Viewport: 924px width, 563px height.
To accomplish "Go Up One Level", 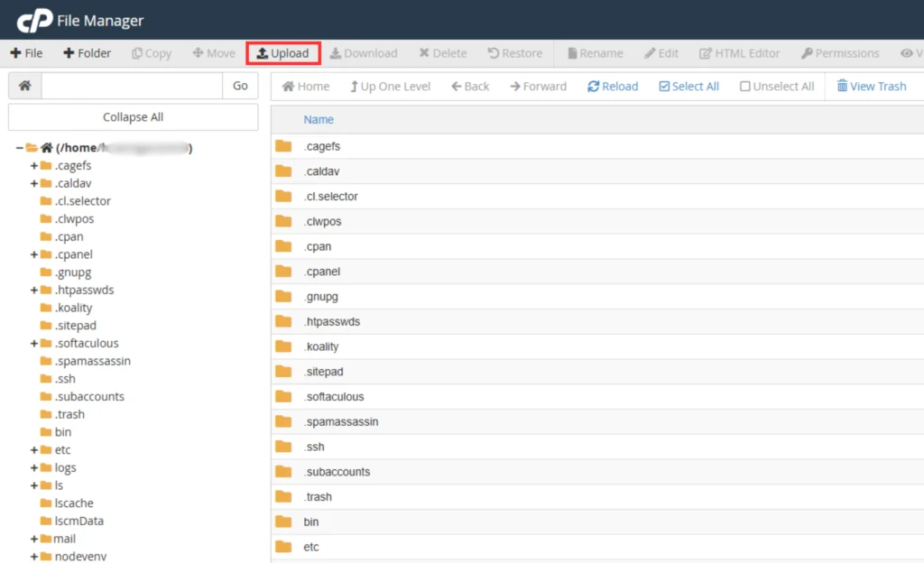I will [390, 87].
